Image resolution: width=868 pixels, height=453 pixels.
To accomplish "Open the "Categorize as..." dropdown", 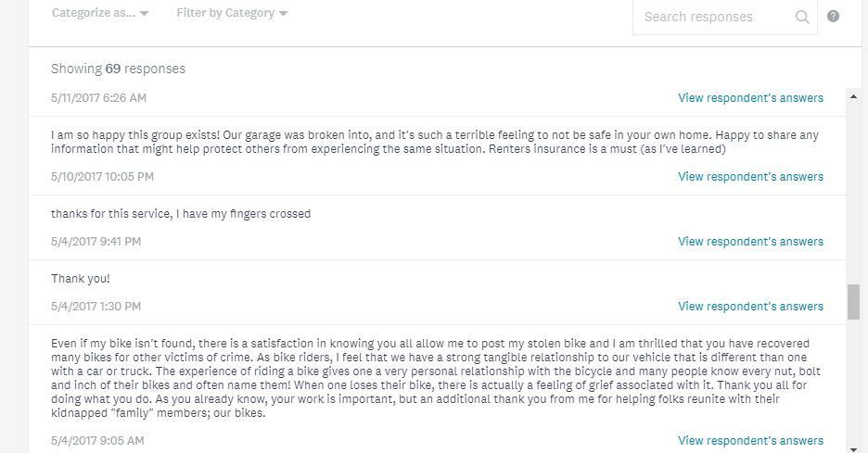I will click(x=99, y=13).
